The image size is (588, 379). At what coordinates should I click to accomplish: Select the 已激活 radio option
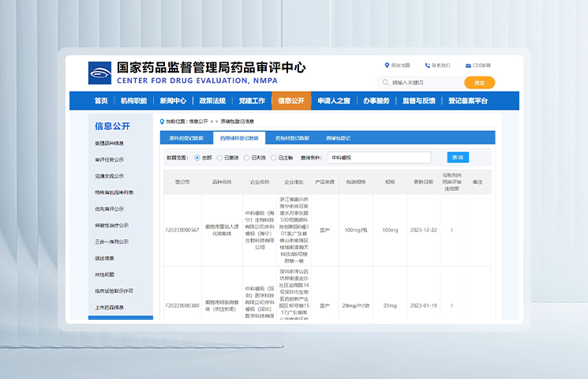coord(220,157)
